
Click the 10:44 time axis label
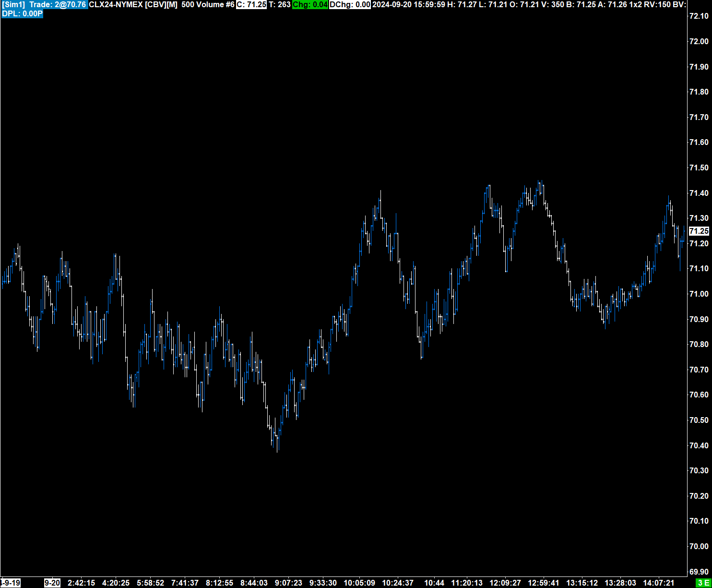[x=434, y=583]
